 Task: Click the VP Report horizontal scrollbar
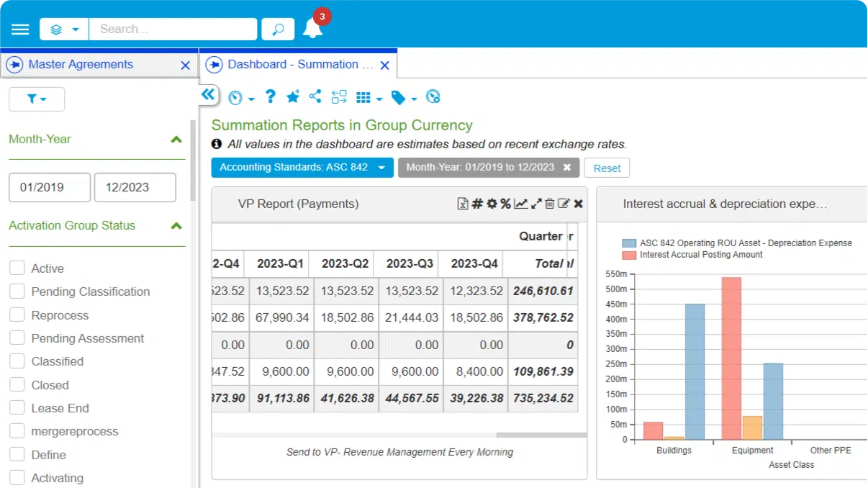click(541, 435)
